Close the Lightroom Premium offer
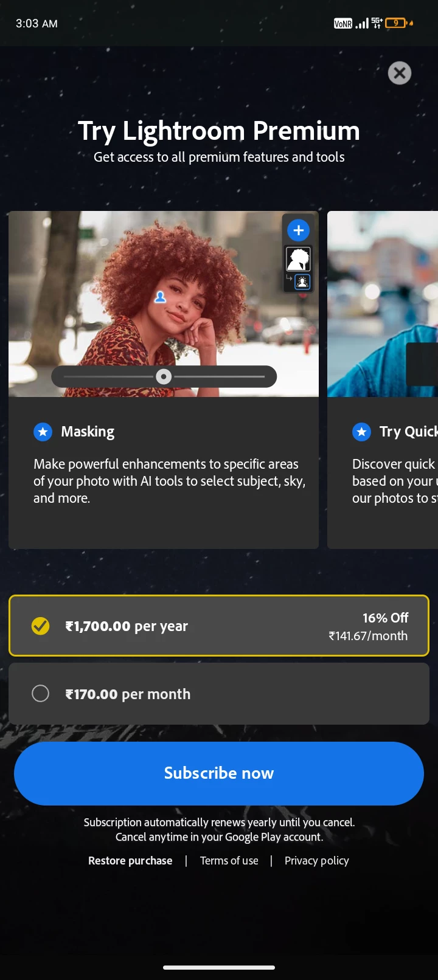 [400, 73]
